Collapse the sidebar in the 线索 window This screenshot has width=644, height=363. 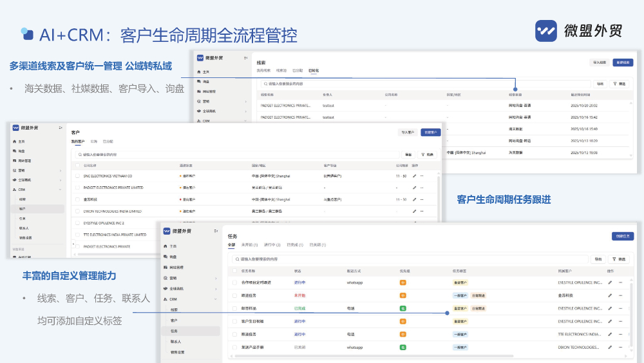click(x=245, y=58)
